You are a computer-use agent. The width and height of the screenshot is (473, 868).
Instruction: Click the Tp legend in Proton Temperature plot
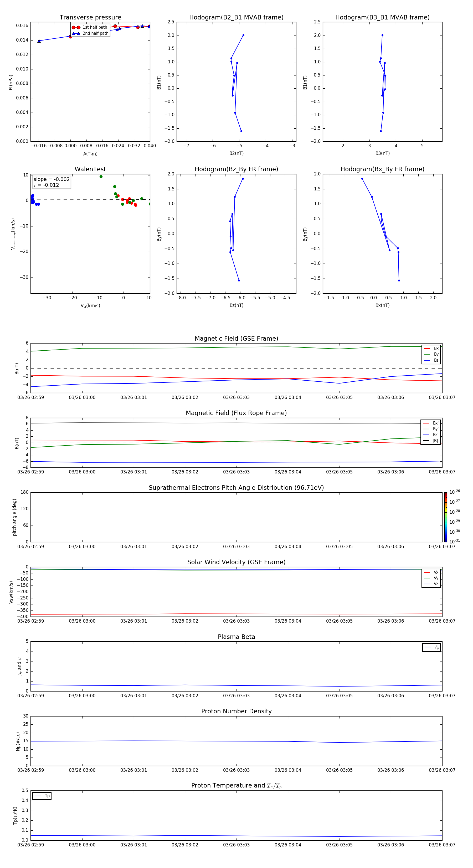pos(42,796)
